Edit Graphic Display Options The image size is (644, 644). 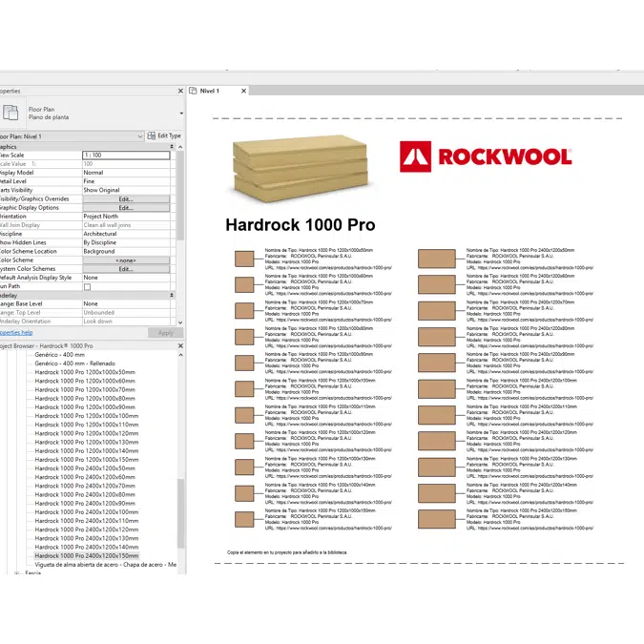coord(126,208)
